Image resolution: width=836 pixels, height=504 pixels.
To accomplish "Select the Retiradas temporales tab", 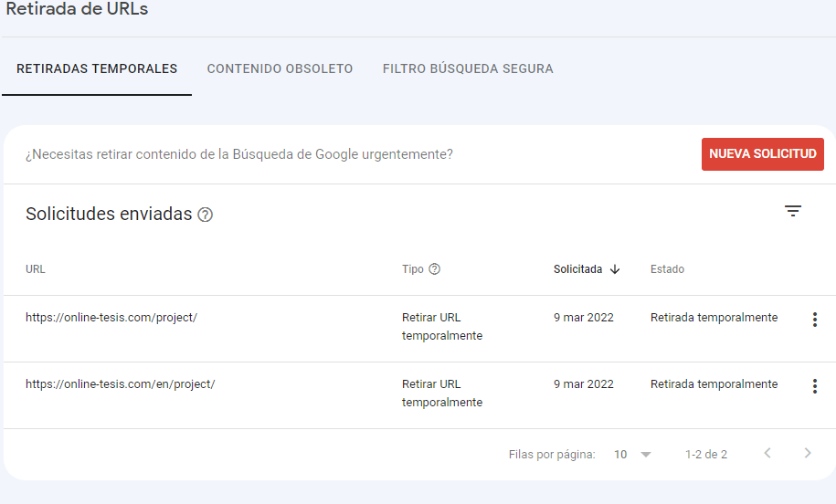I will (x=97, y=68).
